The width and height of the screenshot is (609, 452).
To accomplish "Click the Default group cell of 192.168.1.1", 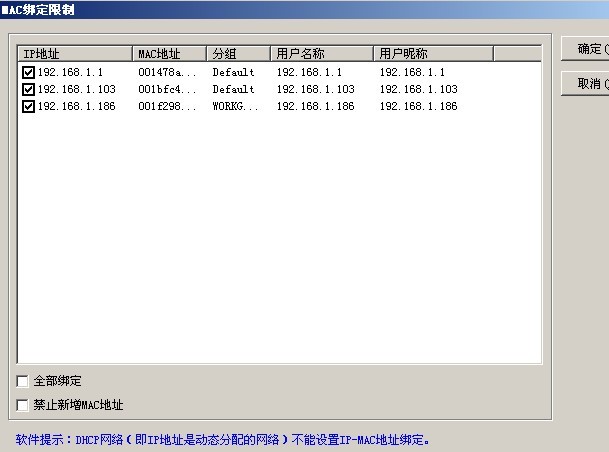I will tap(233, 72).
